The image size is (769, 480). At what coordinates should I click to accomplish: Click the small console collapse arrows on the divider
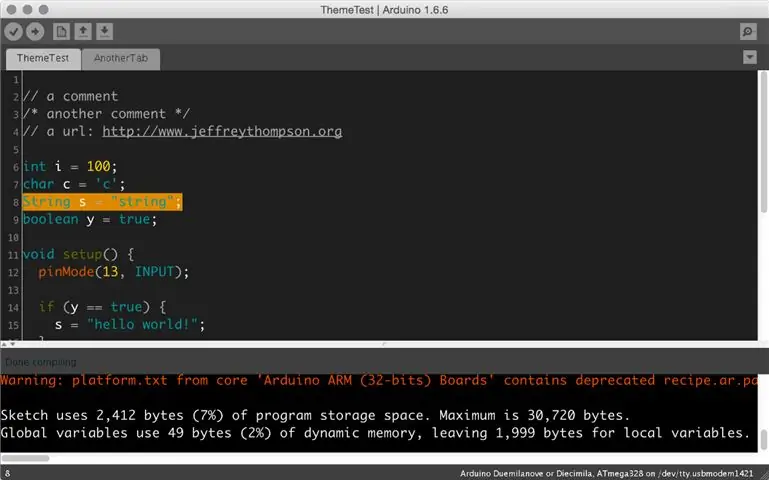(8, 344)
